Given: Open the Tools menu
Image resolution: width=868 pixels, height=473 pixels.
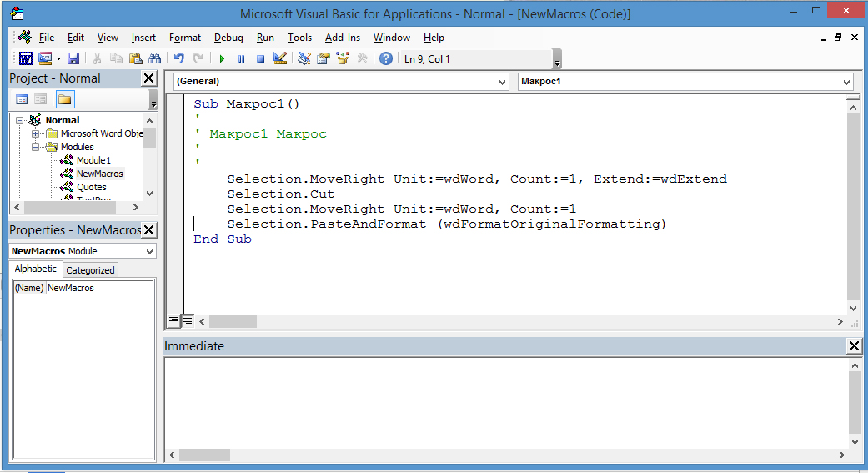Looking at the screenshot, I should (299, 38).
